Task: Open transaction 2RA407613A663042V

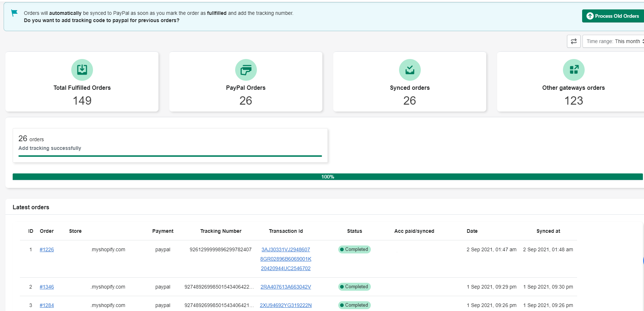Action: tap(286, 287)
